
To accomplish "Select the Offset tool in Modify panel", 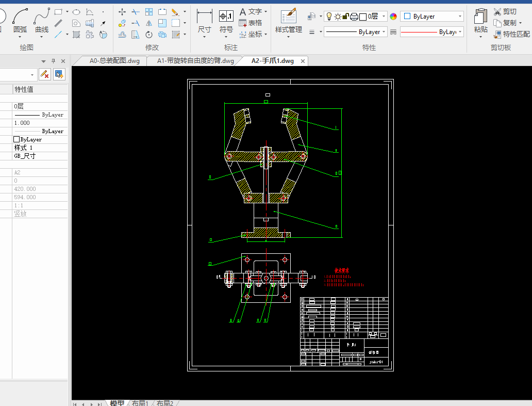I will coord(122,35).
